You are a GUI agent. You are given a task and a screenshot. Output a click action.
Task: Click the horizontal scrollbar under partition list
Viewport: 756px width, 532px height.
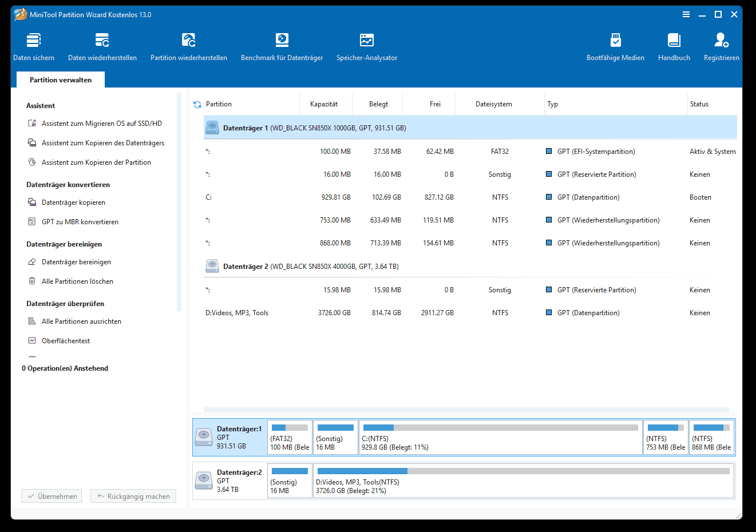tap(466, 410)
